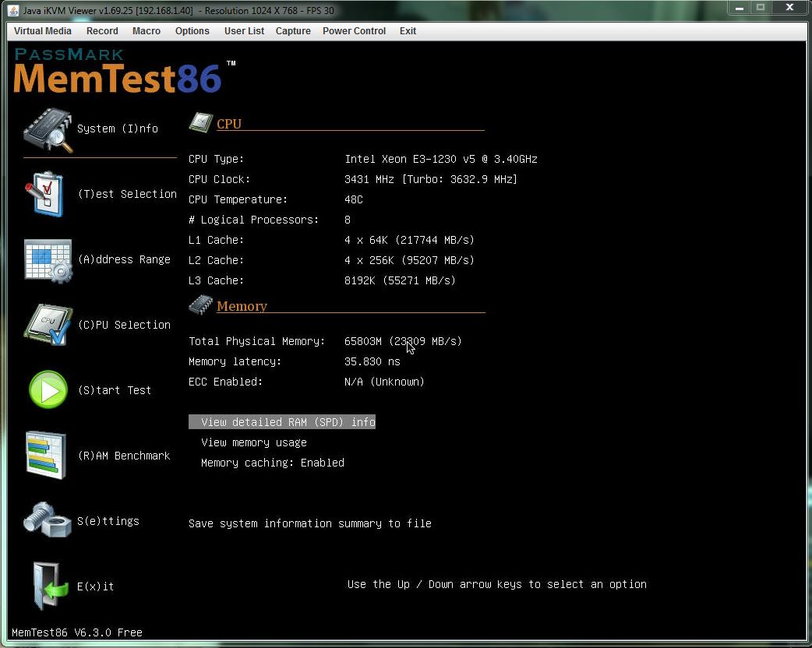The image size is (812, 648).
Task: Click the (T)est Selection label
Action: coord(127,194)
